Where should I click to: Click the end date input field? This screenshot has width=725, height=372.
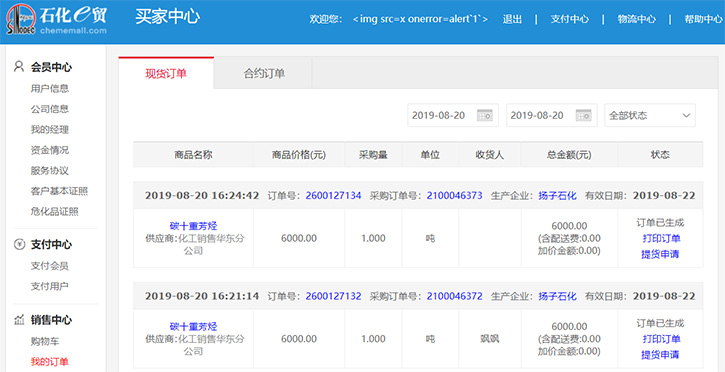pyautogui.click(x=552, y=115)
